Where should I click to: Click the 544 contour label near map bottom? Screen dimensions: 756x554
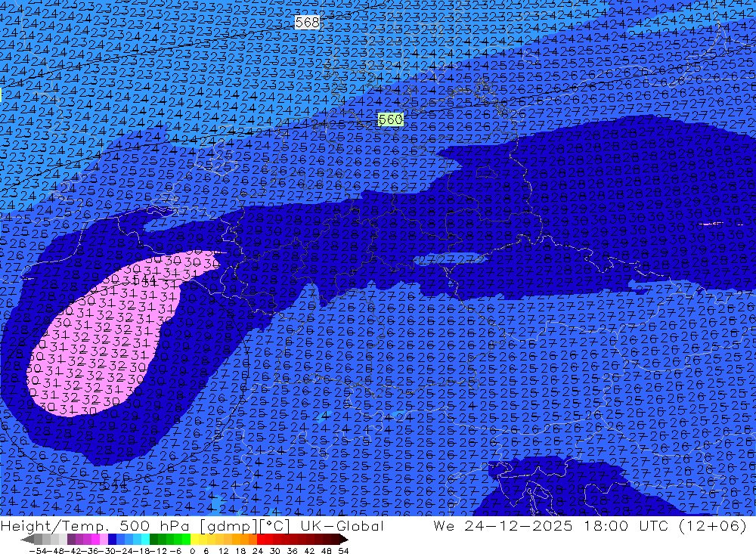point(115,483)
